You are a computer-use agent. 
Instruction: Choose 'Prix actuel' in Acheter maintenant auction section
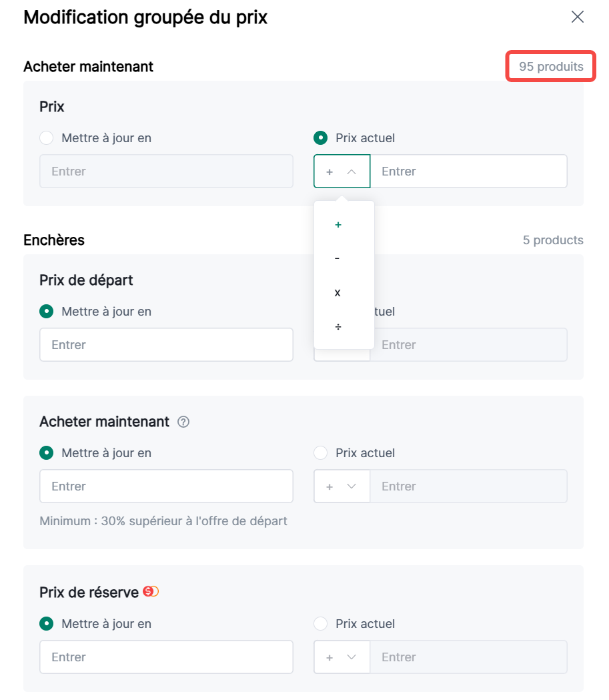click(321, 453)
